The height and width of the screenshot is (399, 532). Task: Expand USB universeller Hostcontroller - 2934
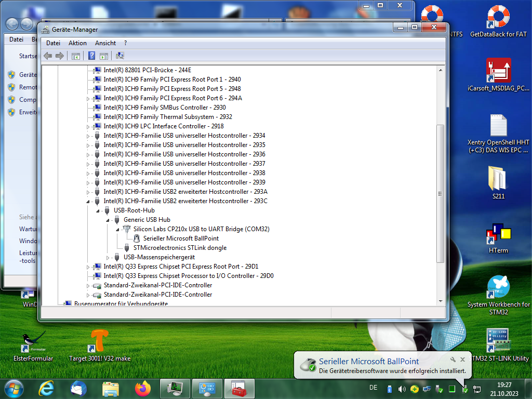(x=88, y=136)
